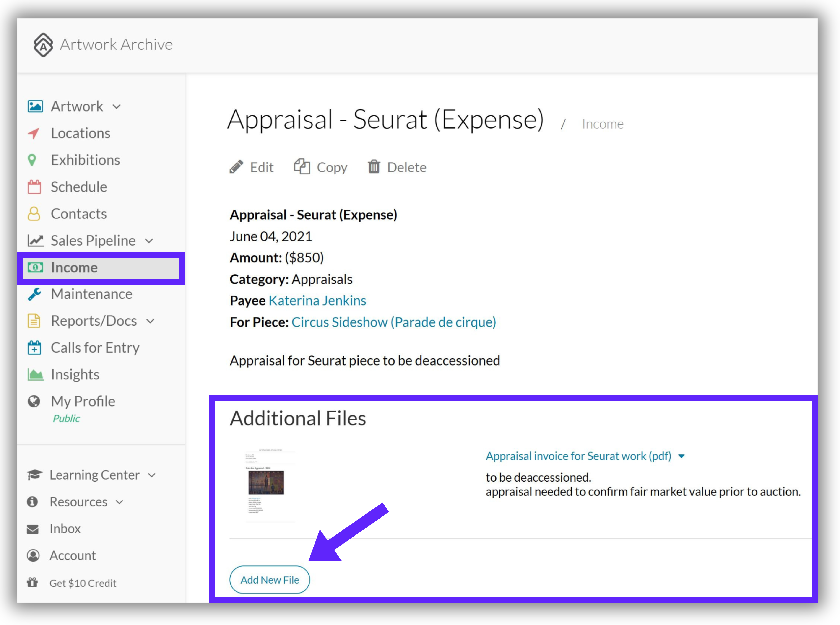Open Insights in the sidebar

click(75, 375)
